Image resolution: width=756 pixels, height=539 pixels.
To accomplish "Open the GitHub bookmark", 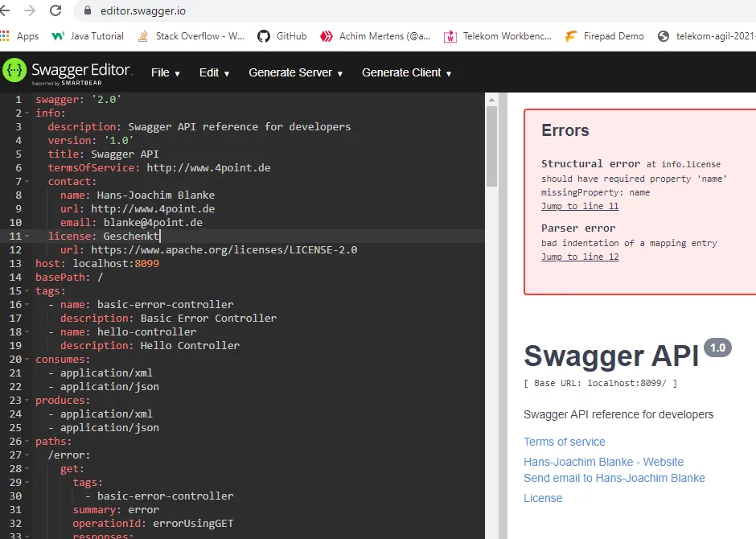I will 282,36.
